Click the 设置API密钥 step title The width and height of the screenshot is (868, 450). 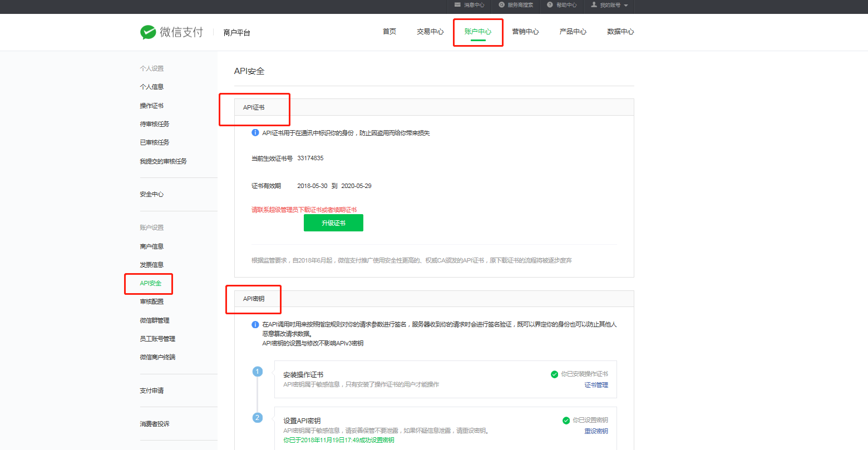click(x=302, y=421)
